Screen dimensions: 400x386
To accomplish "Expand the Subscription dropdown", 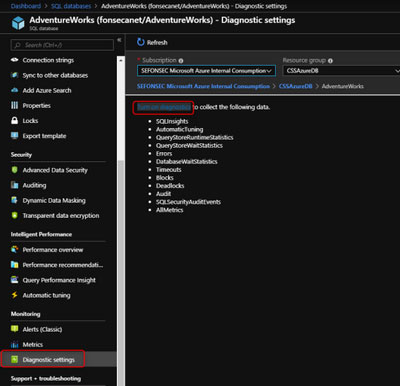I will point(206,71).
